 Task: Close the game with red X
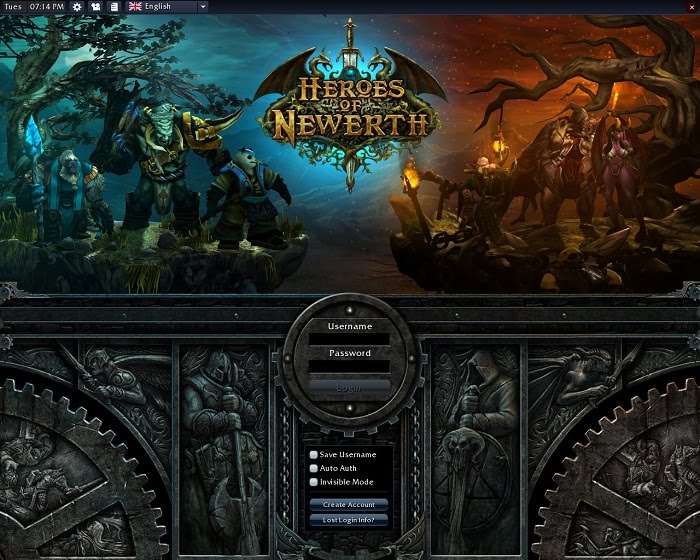coord(692,7)
